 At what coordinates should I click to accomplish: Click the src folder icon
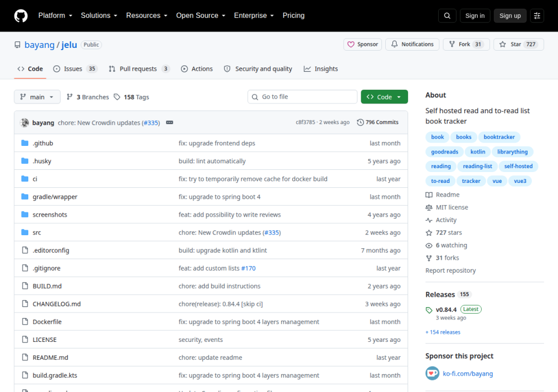[x=25, y=232]
